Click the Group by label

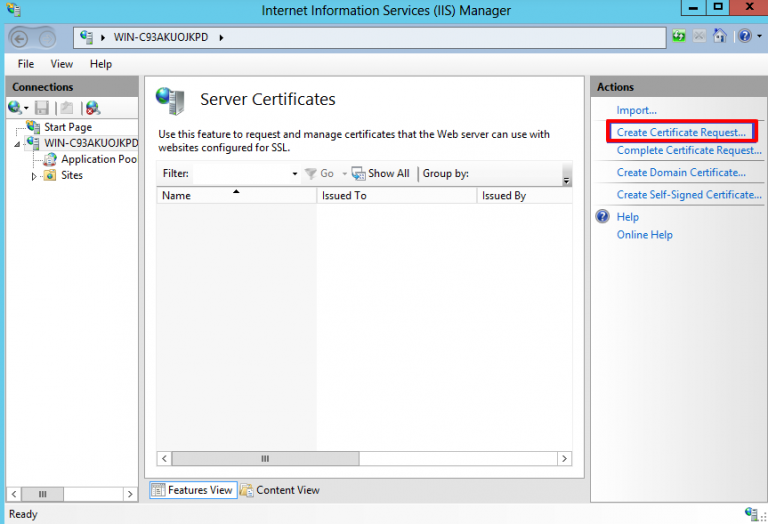[446, 173]
